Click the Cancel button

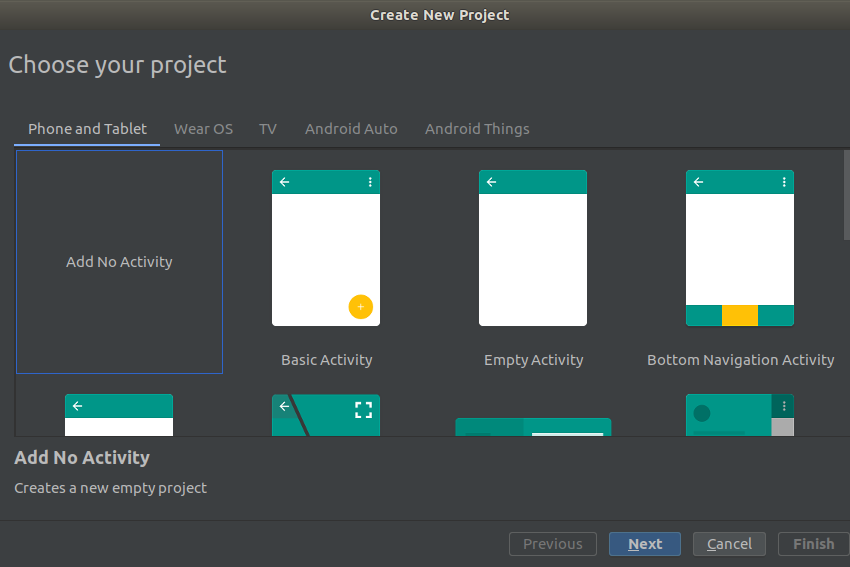(729, 544)
